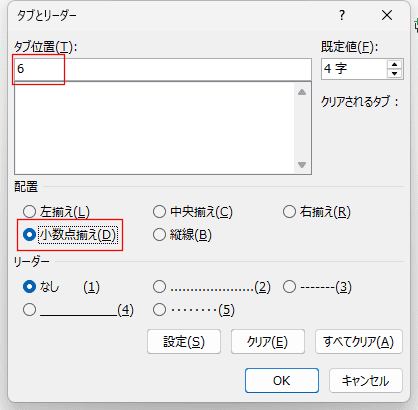Screen dimensions: 418x410
Task: Click the help question mark icon
Action: coord(342,15)
